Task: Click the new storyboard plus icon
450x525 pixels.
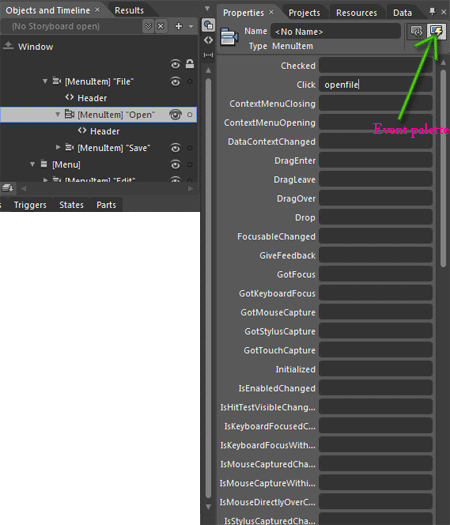Action: click(178, 26)
